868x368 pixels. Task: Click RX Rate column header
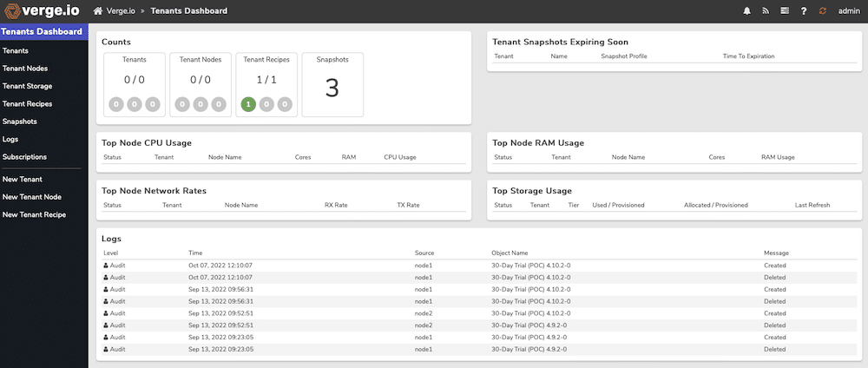click(x=336, y=206)
